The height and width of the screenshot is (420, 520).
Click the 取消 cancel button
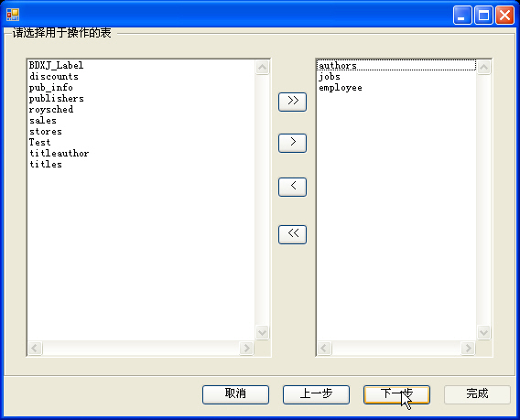click(235, 394)
